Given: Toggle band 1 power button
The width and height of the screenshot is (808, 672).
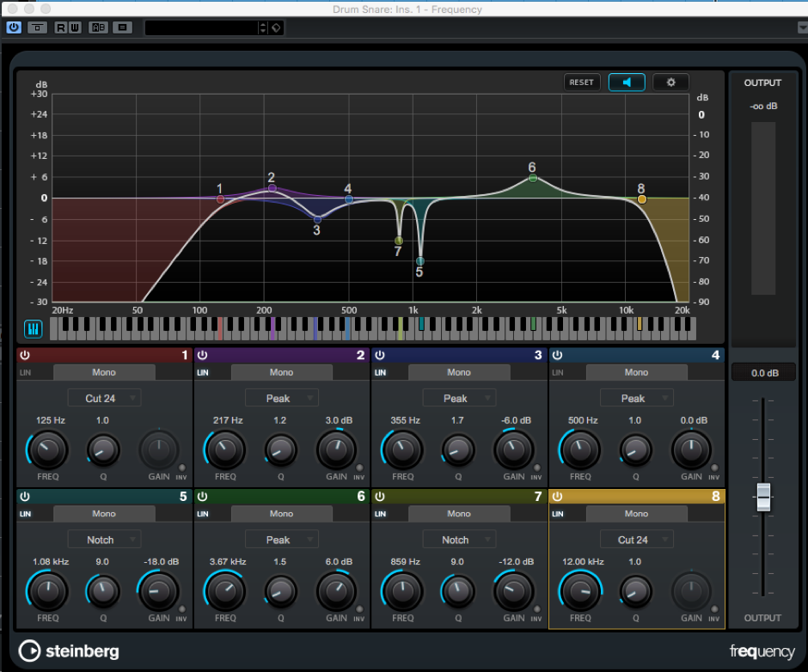Looking at the screenshot, I should tap(25, 355).
